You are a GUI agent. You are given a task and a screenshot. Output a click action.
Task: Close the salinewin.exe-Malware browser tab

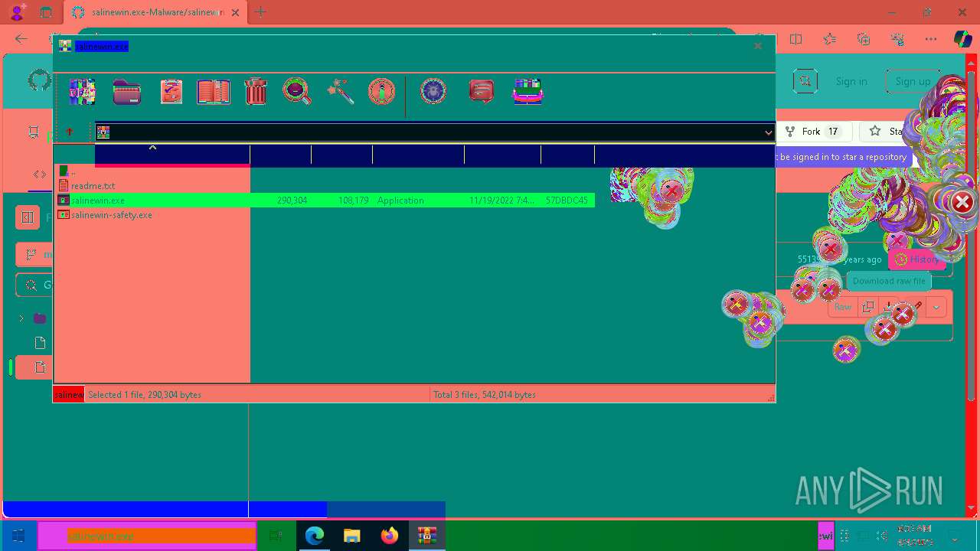click(235, 12)
